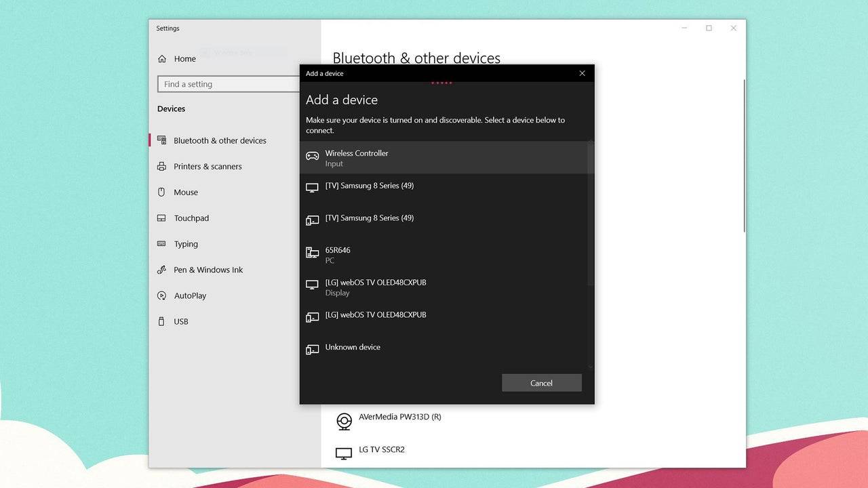Open Printers & scanners settings
Image resolution: width=868 pixels, height=488 pixels.
(x=208, y=167)
